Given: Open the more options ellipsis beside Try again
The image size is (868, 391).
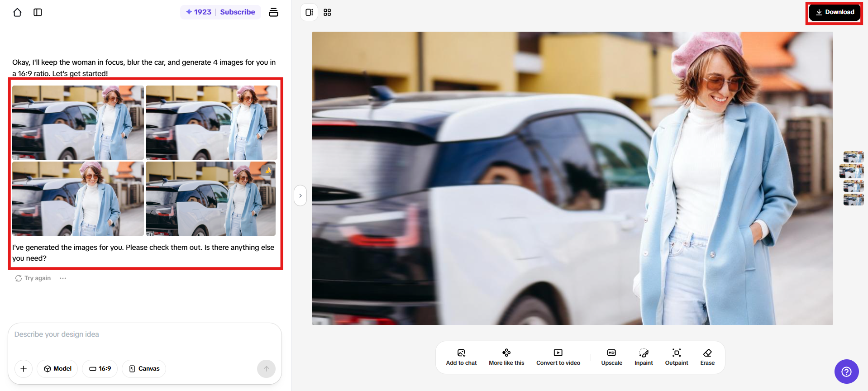Looking at the screenshot, I should coord(63,278).
